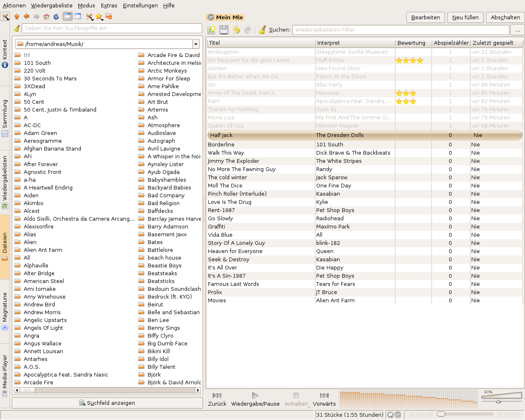Click the Mein Mix dice icon
The width and height of the screenshot is (525, 420).
tap(210, 17)
